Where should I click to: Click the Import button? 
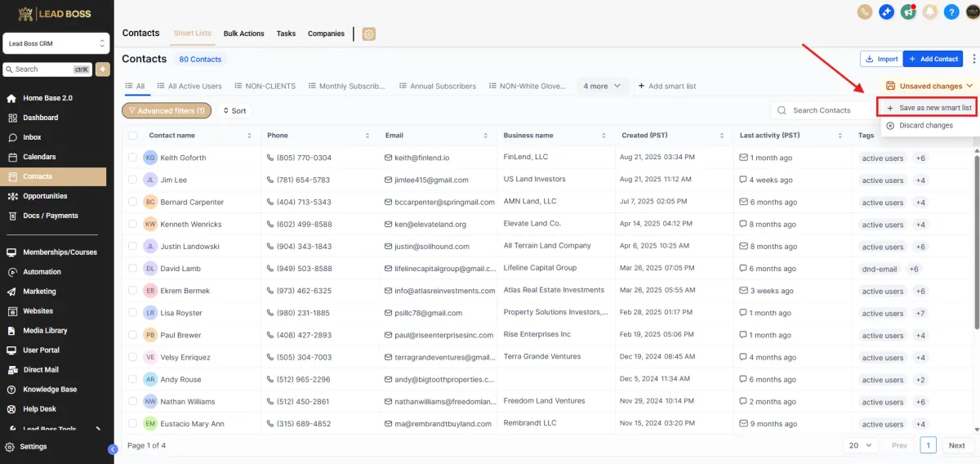[x=880, y=59]
